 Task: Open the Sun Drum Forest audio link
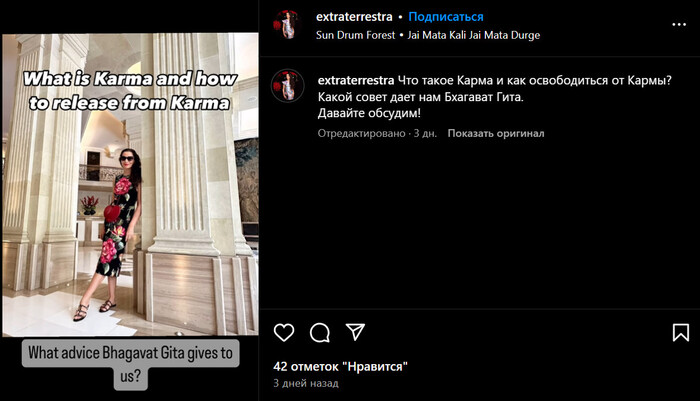(x=355, y=35)
